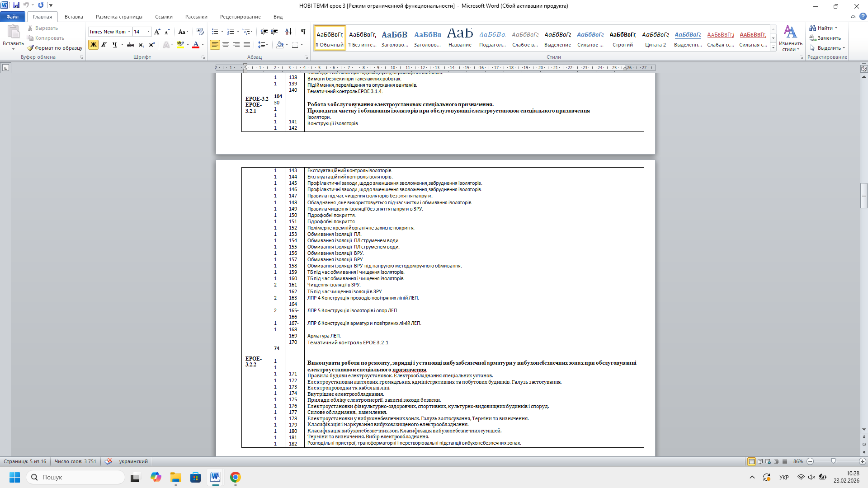This screenshot has height=488, width=868.
Task: Switch to Web Layout view
Action: pos(768,461)
